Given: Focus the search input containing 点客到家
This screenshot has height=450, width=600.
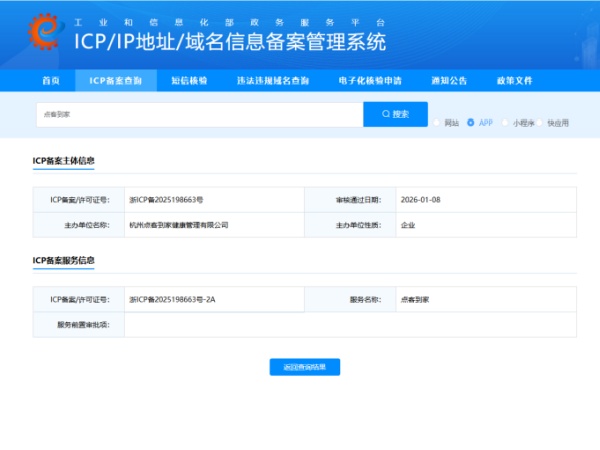Looking at the screenshot, I should coord(200,114).
